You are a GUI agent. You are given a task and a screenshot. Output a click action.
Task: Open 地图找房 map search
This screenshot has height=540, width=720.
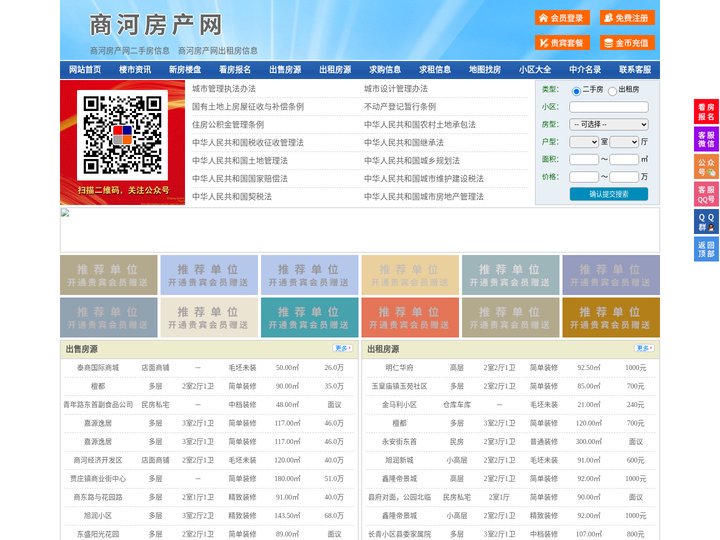click(485, 69)
